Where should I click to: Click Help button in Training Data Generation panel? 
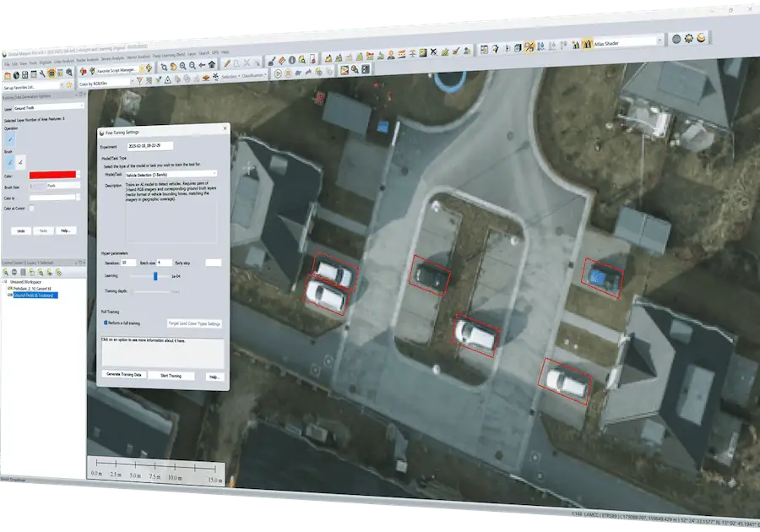pos(66,231)
